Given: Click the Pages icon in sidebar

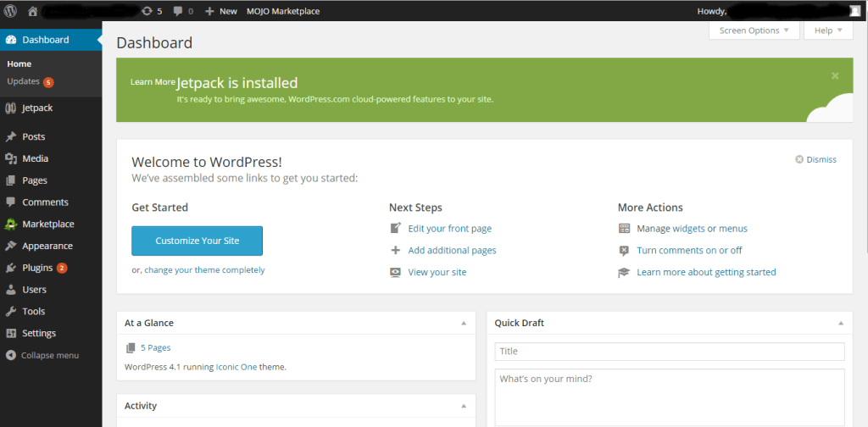Looking at the screenshot, I should click(10, 180).
